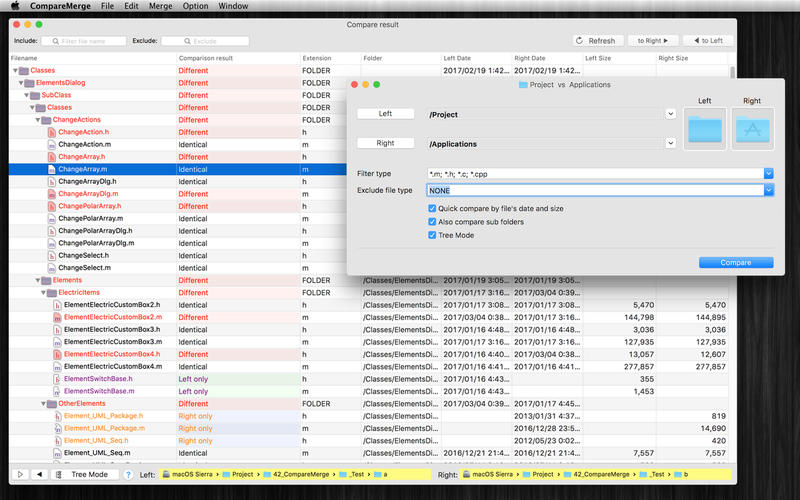Click the ElementElectricCustomBox2.m file icon
Viewport: 800px width, 500px height.
click(57, 317)
